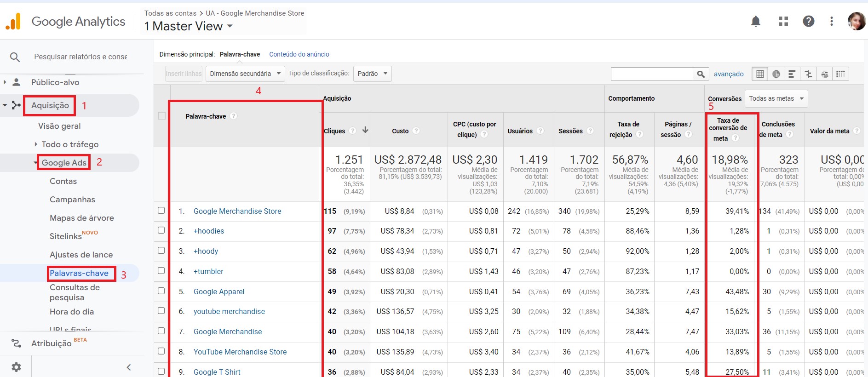Click the Google Analytics logo icon
The width and height of the screenshot is (868, 377).
pyautogui.click(x=13, y=22)
